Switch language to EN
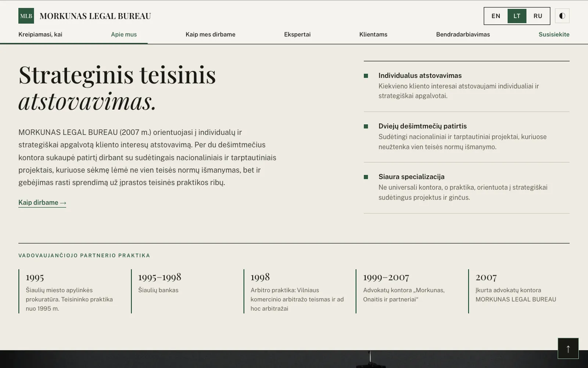The image size is (588, 368). tap(496, 16)
